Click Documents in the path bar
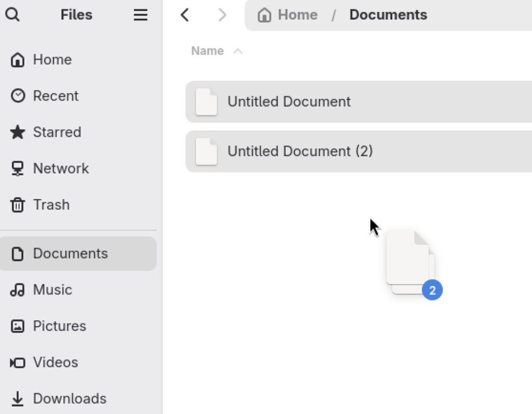Viewport: 532px width, 414px height. (x=388, y=15)
